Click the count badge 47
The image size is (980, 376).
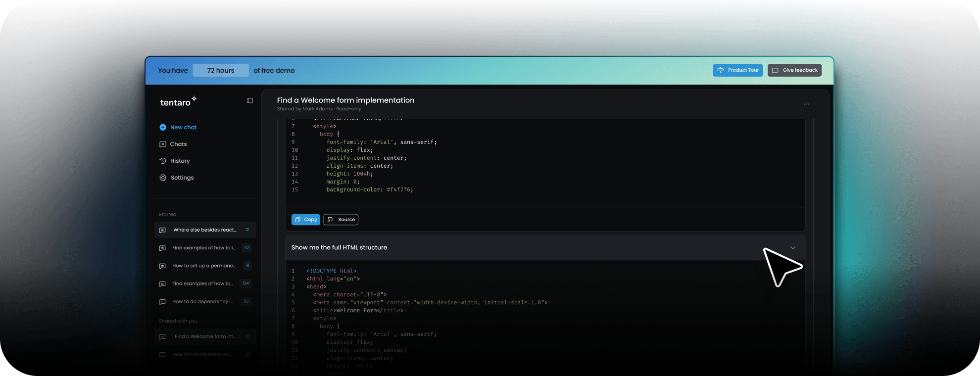(x=246, y=248)
